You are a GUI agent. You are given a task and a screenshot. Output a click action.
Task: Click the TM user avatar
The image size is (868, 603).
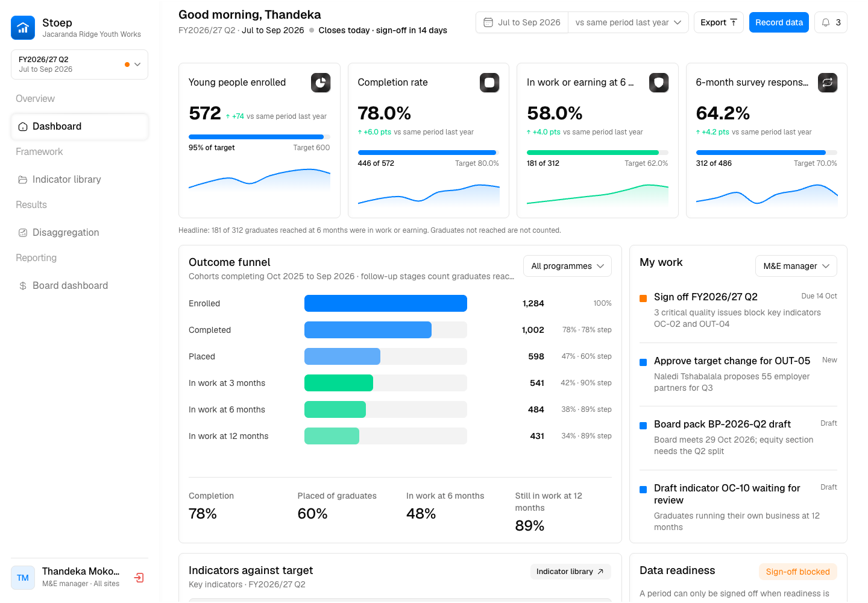pyautogui.click(x=23, y=578)
